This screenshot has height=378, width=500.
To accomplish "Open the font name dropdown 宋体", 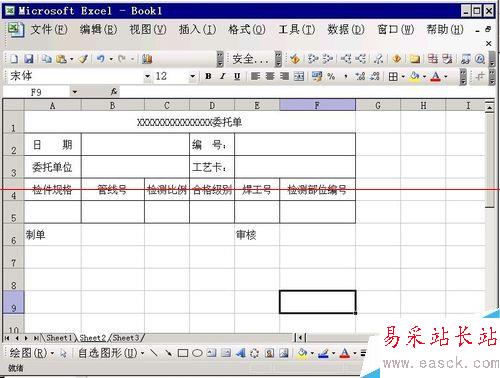I will click(x=147, y=76).
